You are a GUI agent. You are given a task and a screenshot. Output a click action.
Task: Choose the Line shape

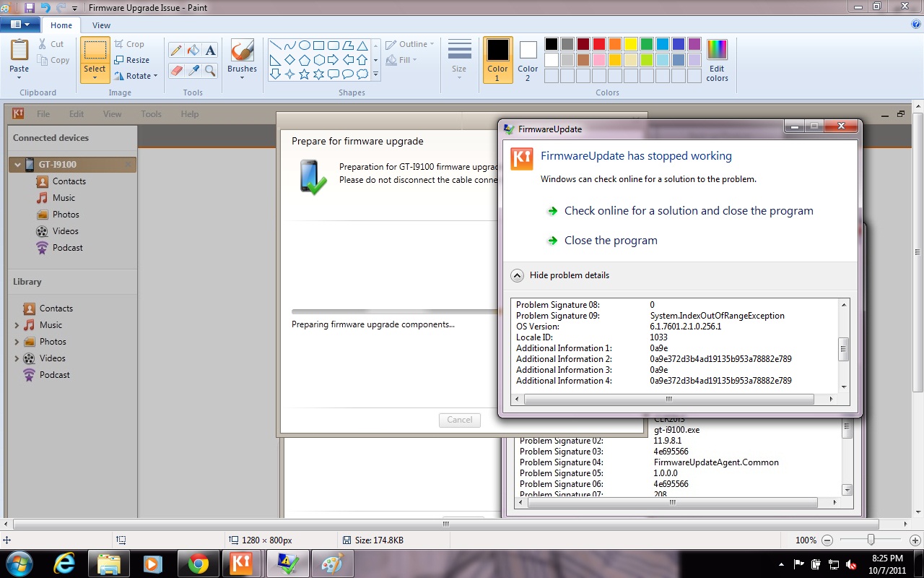275,45
